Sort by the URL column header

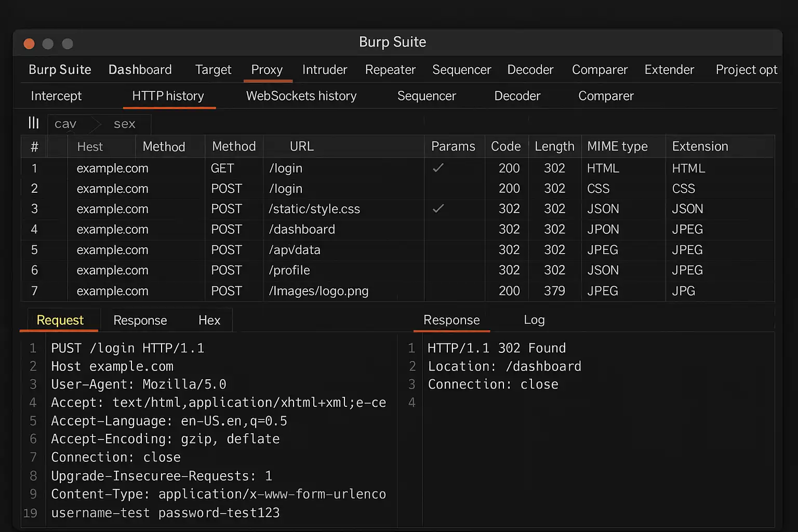point(302,147)
